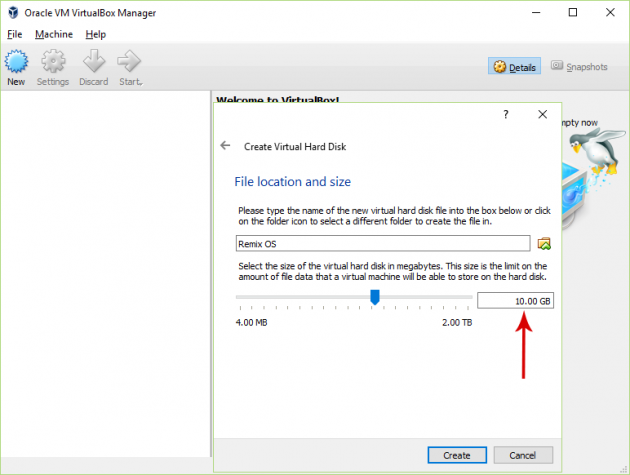Open the Help menu
Image resolution: width=630 pixels, height=475 pixels.
95,34
